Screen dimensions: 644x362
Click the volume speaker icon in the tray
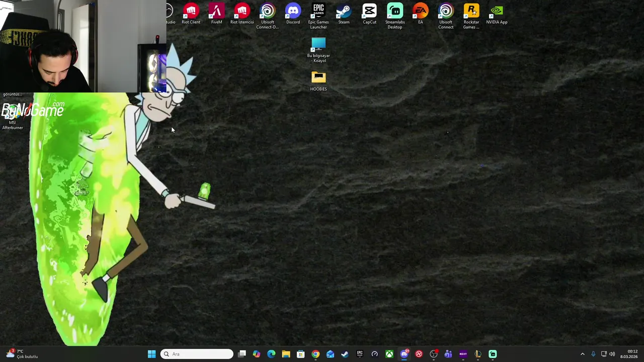[x=612, y=354]
